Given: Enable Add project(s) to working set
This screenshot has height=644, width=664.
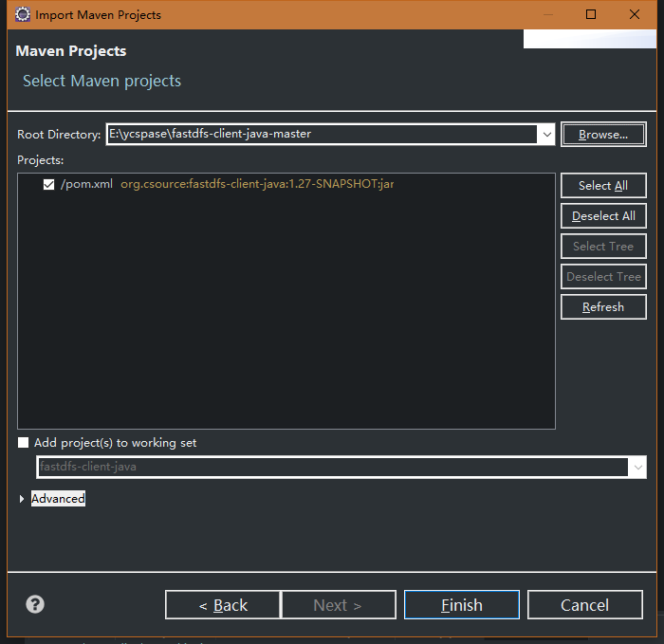Looking at the screenshot, I should [24, 443].
